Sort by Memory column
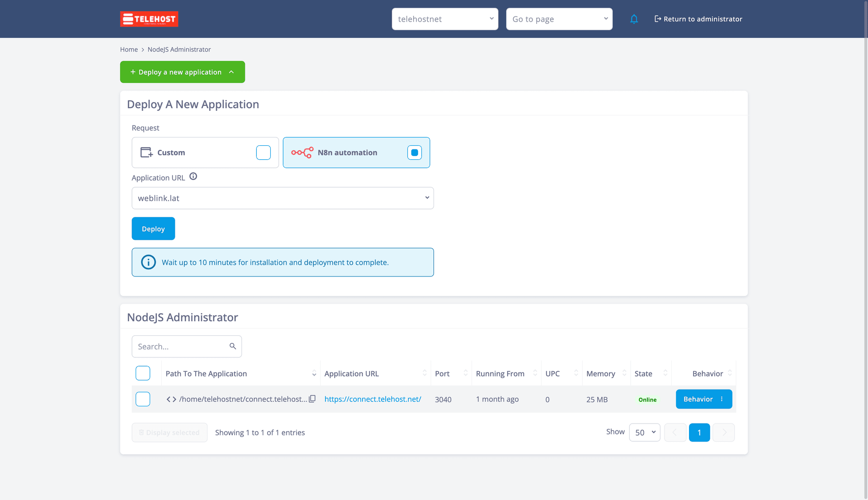 tap(624, 373)
